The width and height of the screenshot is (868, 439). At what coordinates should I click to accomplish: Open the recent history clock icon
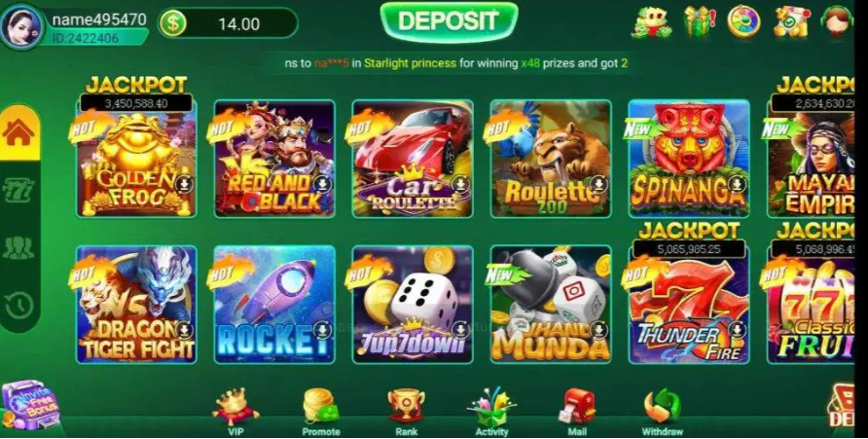pyautogui.click(x=18, y=306)
